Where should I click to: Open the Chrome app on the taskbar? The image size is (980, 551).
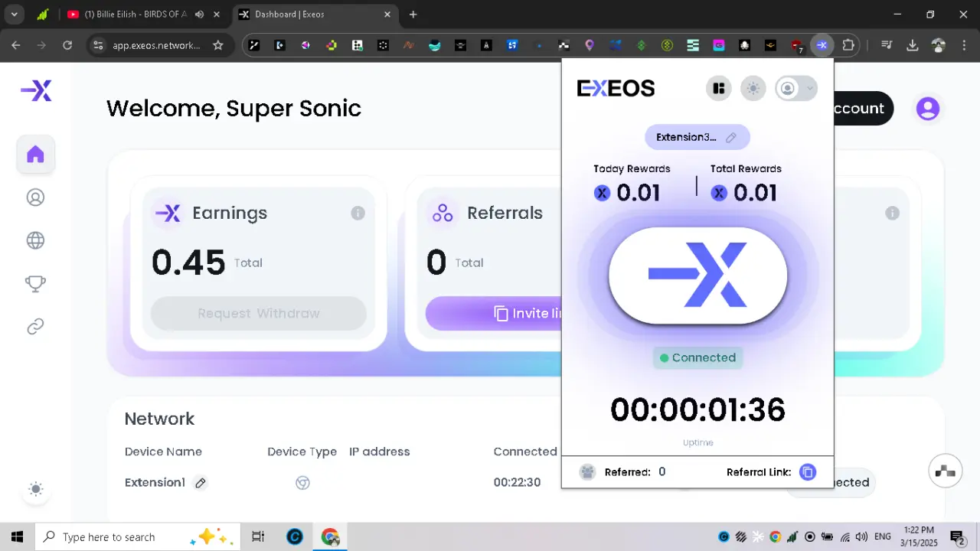[330, 536]
